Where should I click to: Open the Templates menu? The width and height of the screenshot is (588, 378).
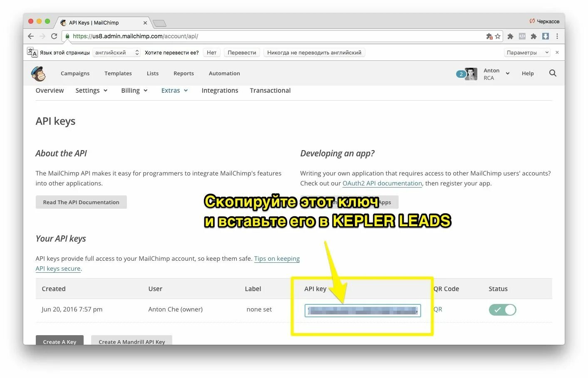coord(118,74)
